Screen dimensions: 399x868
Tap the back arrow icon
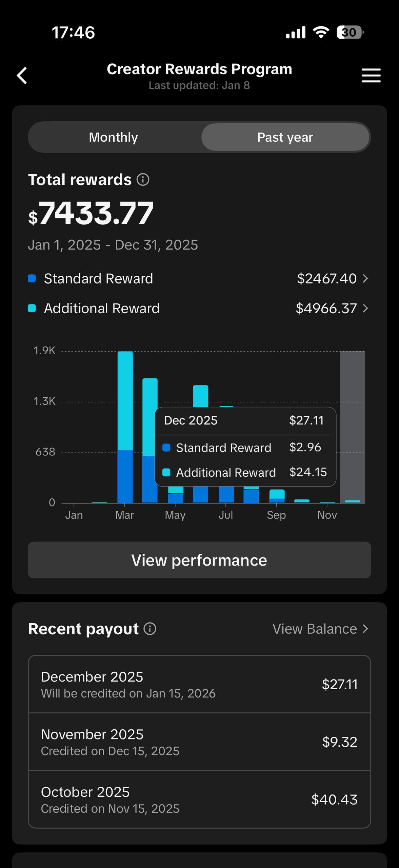coord(22,75)
